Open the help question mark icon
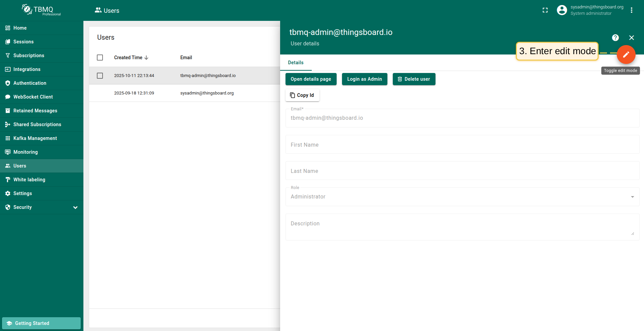This screenshot has width=644, height=331. click(x=615, y=38)
